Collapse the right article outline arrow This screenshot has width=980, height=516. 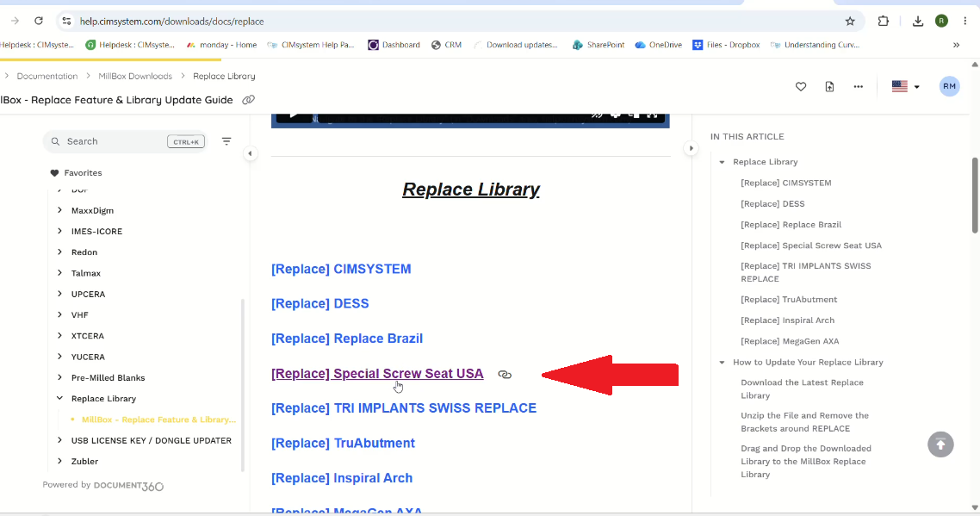[x=691, y=148]
